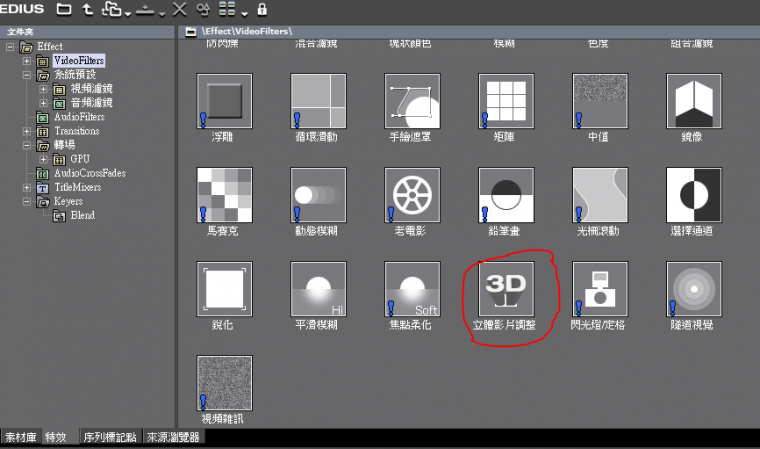Select the 平滑模糊 smooth blur filter
760x449 pixels.
pyautogui.click(x=318, y=289)
